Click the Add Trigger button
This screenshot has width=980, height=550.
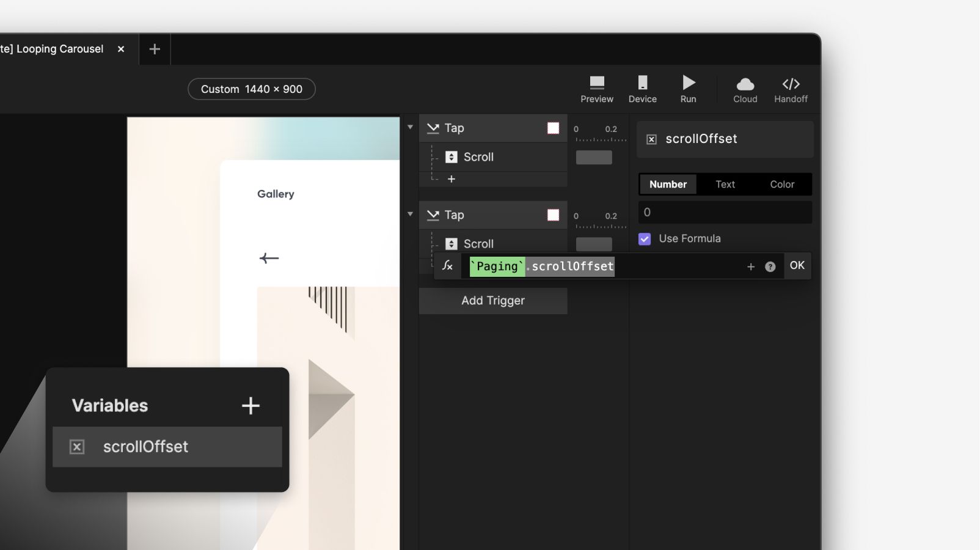pos(493,301)
